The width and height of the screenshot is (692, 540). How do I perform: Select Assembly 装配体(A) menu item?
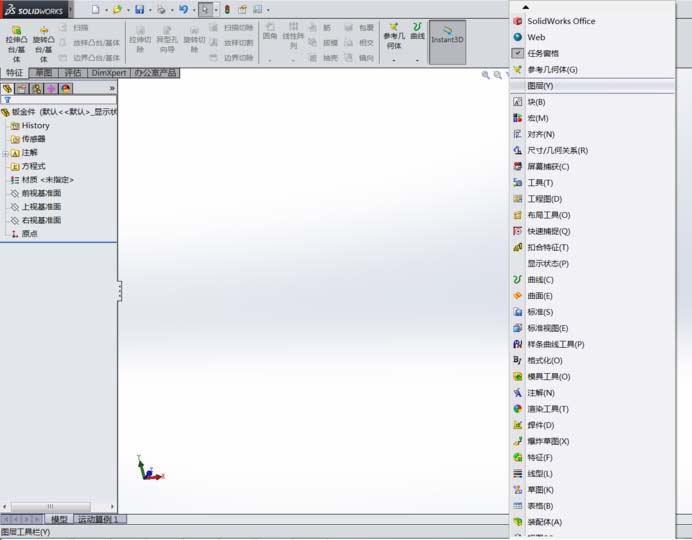592,522
